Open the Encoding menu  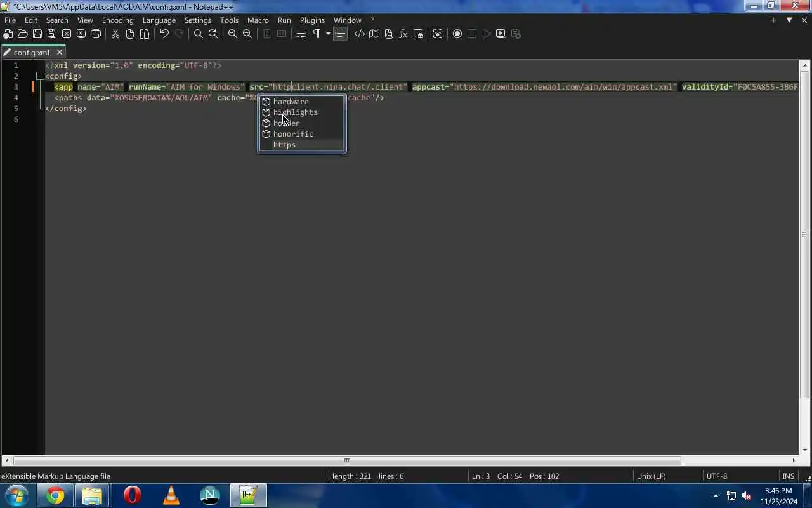(118, 20)
